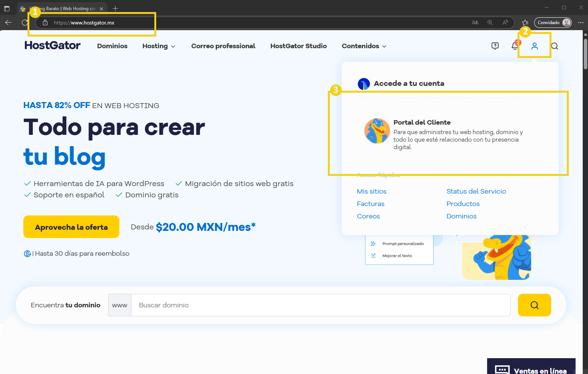Reload the page with refresh icon
Image resolution: width=588 pixels, height=374 pixels.
click(25, 23)
